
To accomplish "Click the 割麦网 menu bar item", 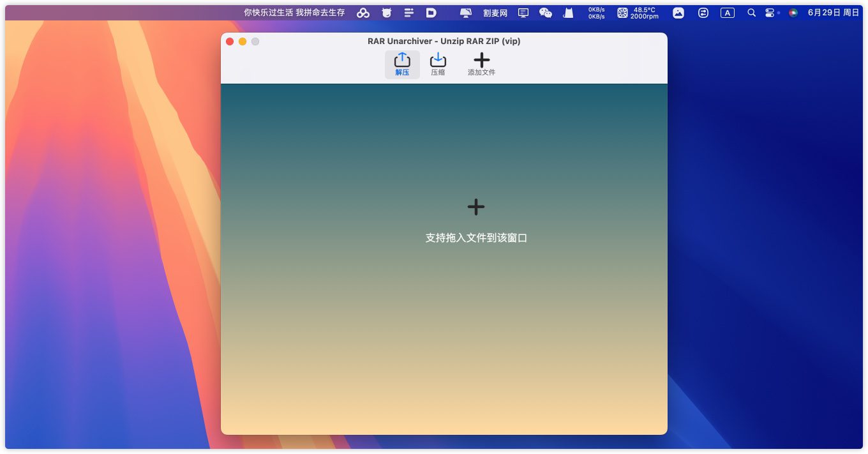I will point(495,13).
